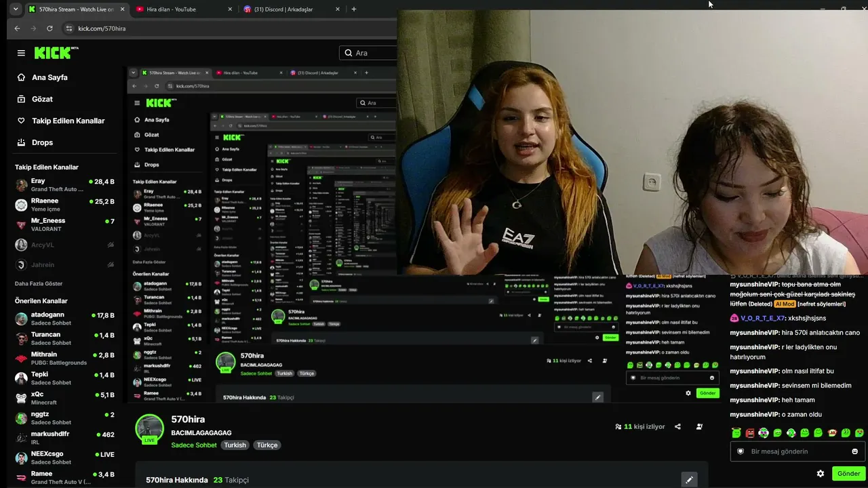Click the AI Mod badge in chat
The height and width of the screenshot is (488, 868).
[x=785, y=304]
